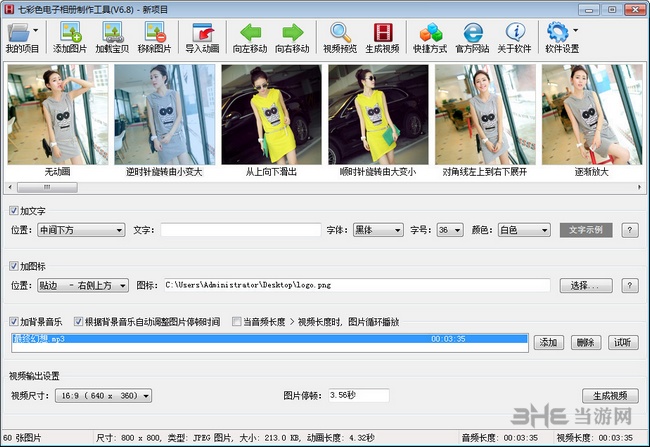Click the 选择... button
This screenshot has height=447, width=650.
click(586, 285)
